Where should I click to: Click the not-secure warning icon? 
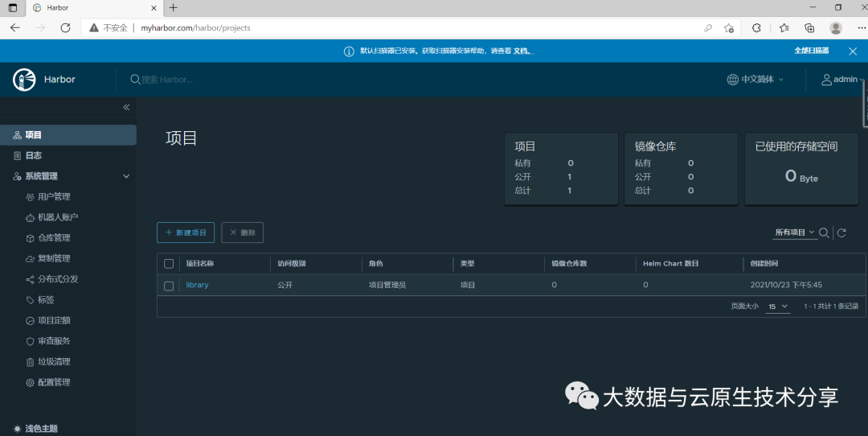tap(94, 27)
